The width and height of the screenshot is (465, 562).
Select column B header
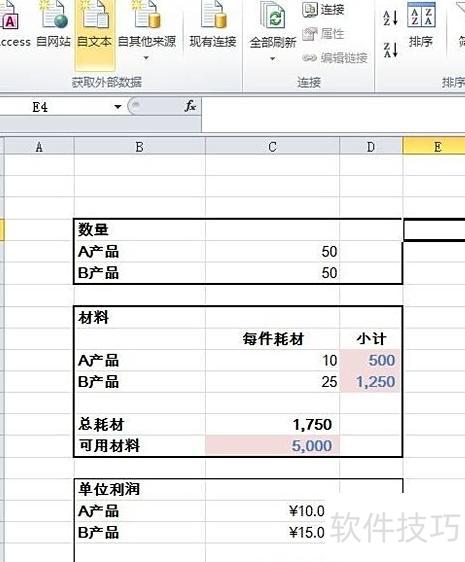[139, 147]
